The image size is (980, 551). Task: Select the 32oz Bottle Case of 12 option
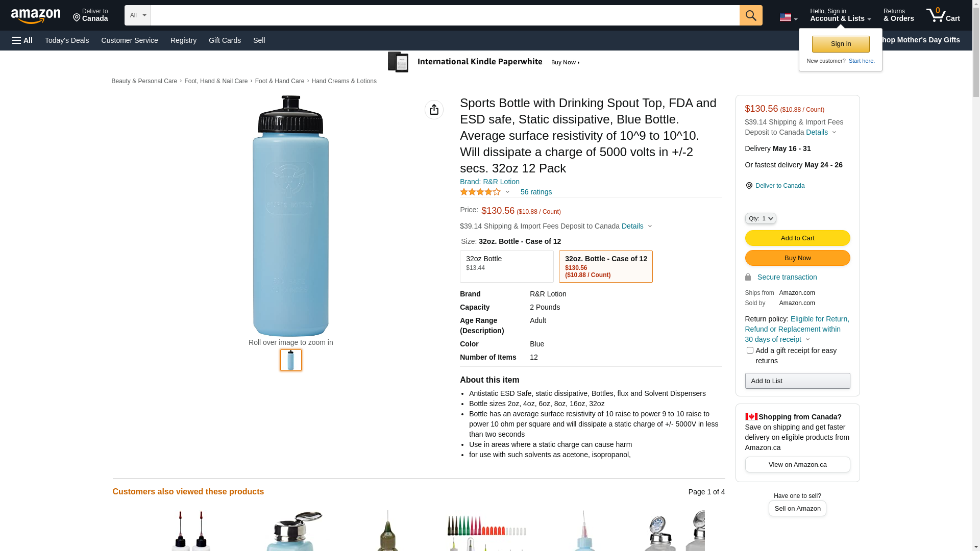pos(605,266)
